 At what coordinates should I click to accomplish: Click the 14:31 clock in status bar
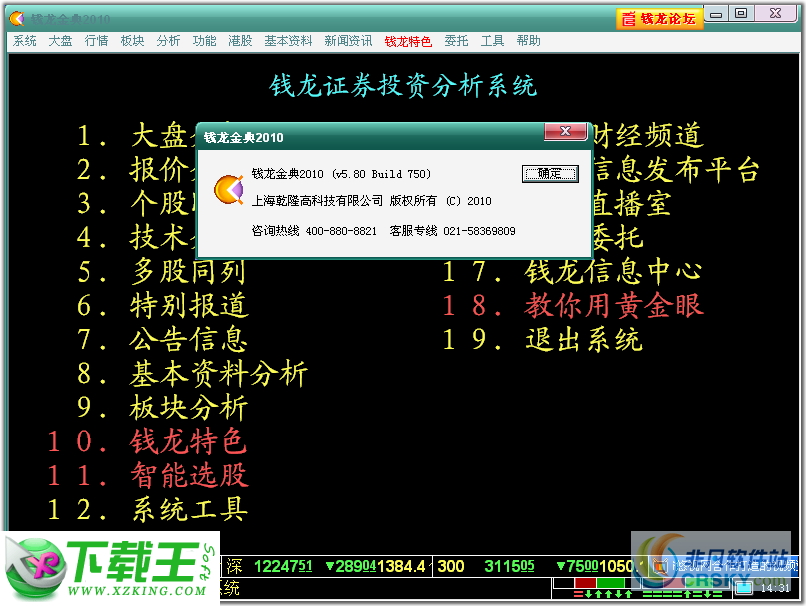(775, 587)
